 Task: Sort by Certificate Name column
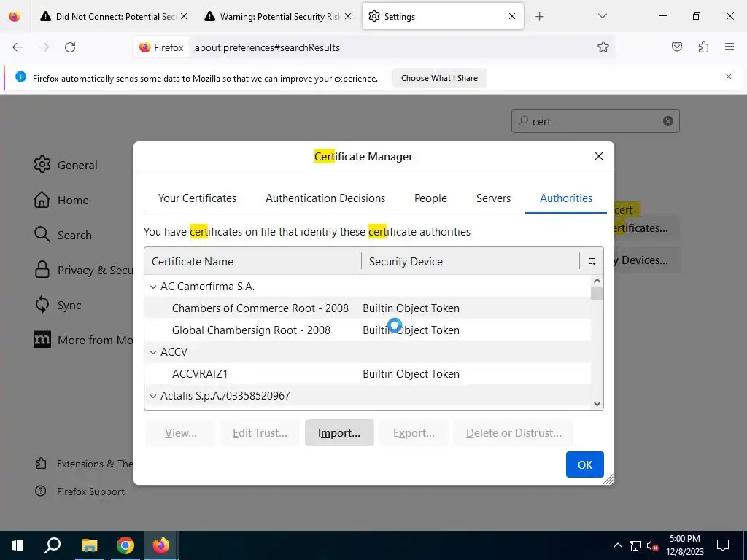252,262
